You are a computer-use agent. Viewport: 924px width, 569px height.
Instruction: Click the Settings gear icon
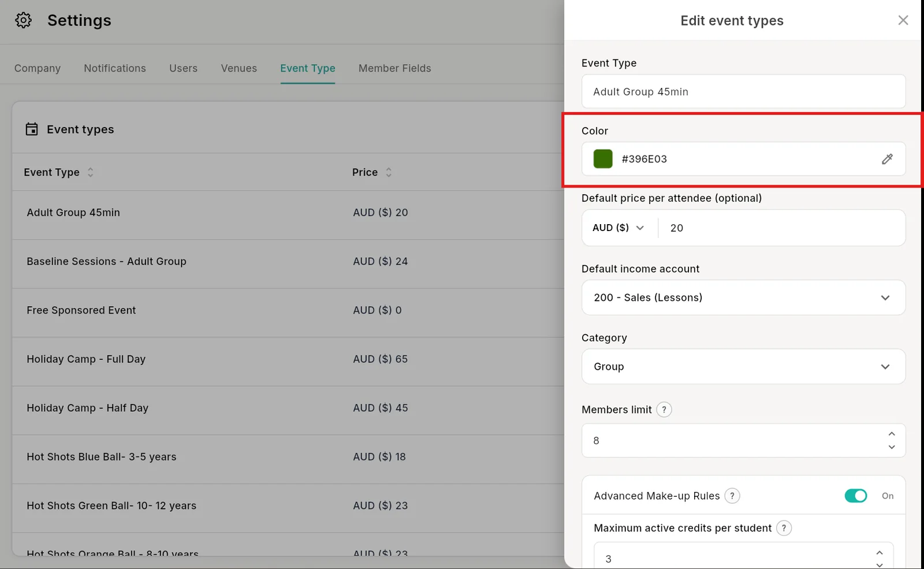point(23,20)
